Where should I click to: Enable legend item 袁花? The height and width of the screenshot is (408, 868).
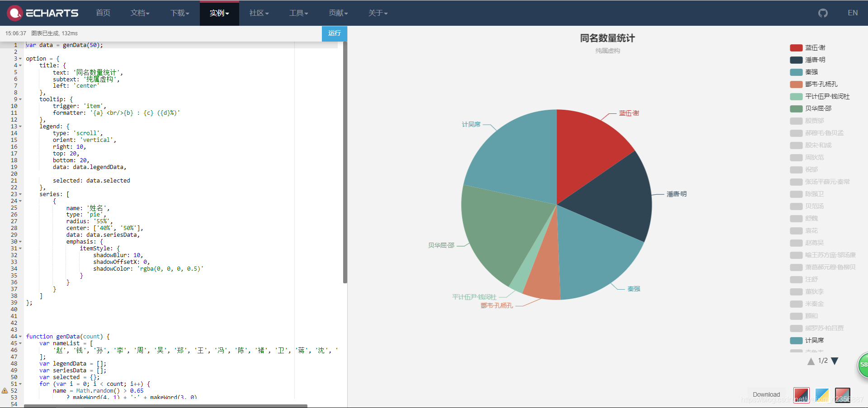click(804, 231)
